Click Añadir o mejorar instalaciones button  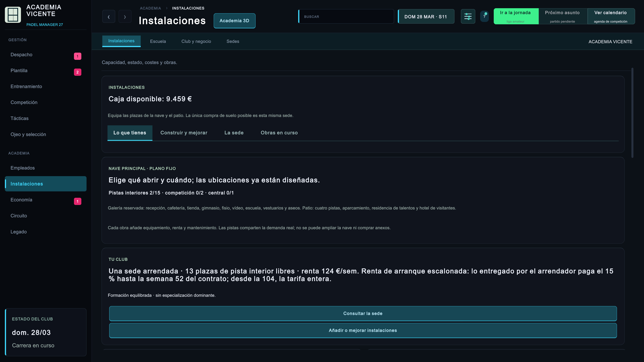pyautogui.click(x=363, y=330)
